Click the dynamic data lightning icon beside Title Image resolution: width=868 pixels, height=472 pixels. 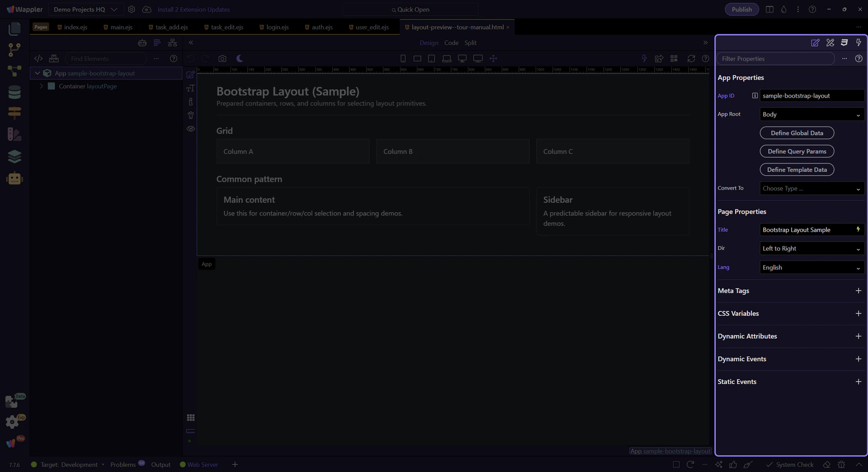pyautogui.click(x=858, y=230)
